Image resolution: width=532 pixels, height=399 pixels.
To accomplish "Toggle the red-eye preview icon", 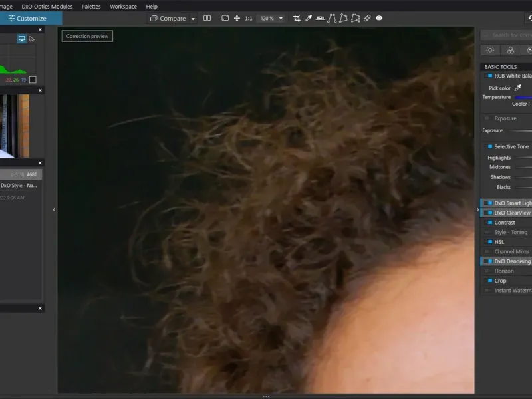I will coord(379,18).
